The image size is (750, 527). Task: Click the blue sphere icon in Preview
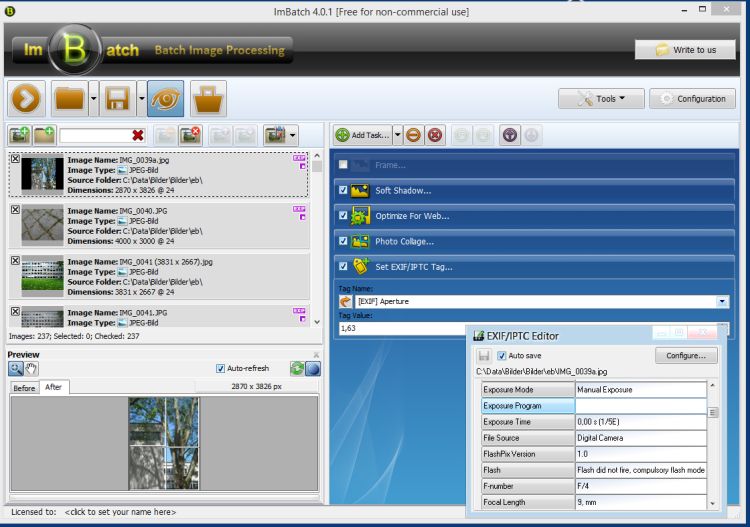[313, 369]
